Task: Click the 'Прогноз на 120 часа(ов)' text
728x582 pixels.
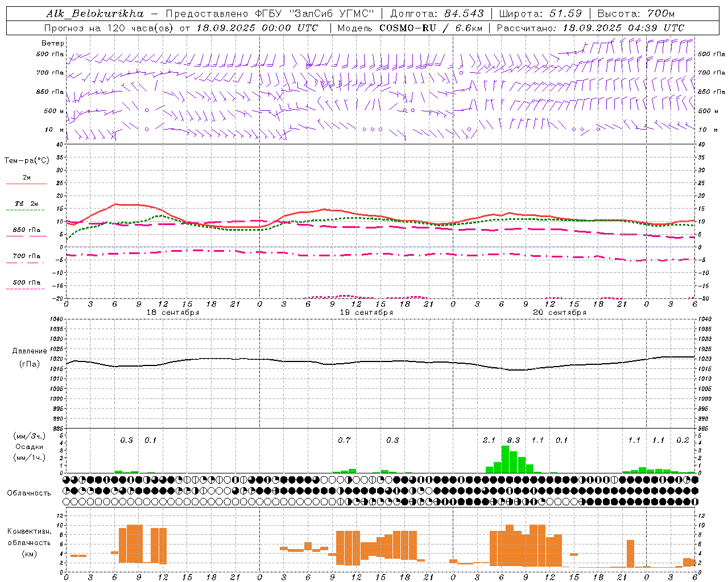Action: tap(109, 28)
